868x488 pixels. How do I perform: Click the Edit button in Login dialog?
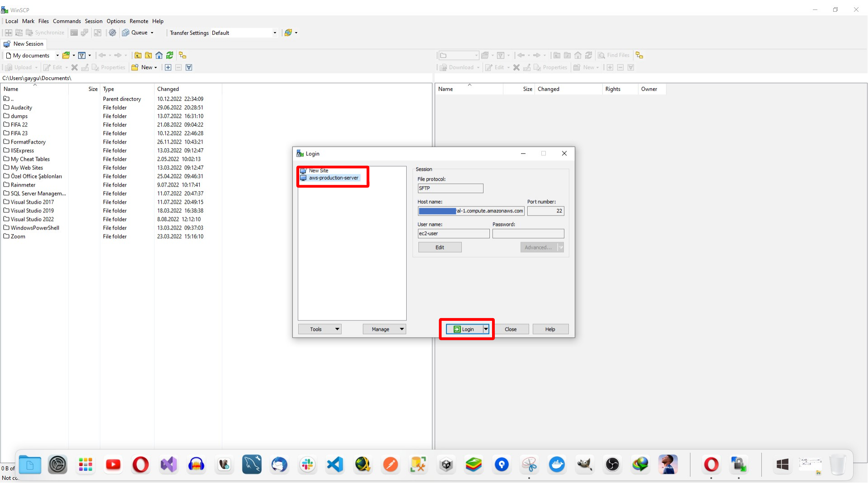(x=440, y=248)
